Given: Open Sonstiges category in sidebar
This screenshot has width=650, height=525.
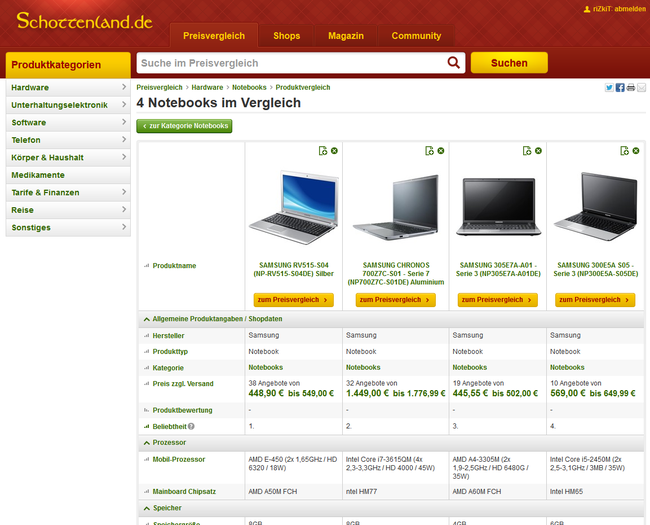Looking at the screenshot, I should point(68,227).
